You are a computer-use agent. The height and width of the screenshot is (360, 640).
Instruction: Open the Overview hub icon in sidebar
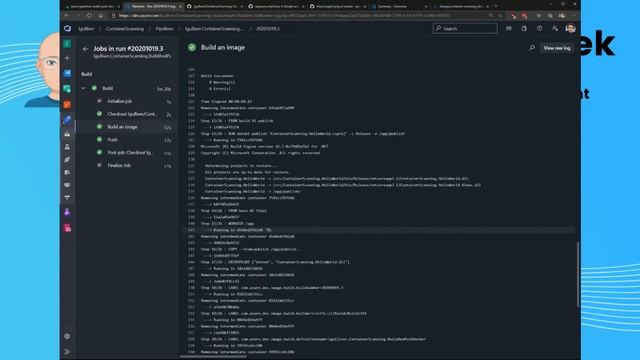(67, 73)
